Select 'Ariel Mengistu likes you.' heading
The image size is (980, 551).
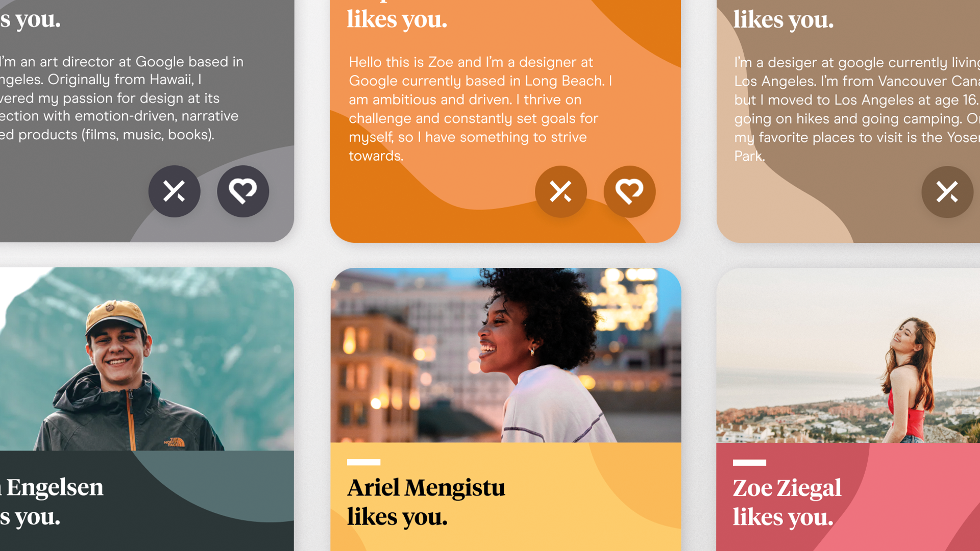point(426,502)
